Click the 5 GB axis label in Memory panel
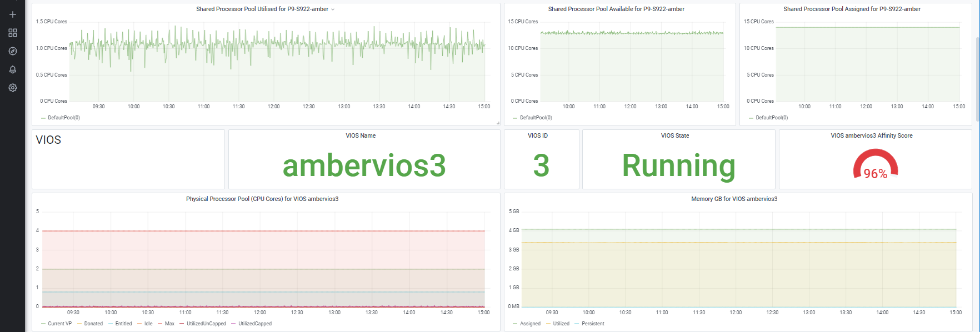This screenshot has width=980, height=332. pyautogui.click(x=514, y=212)
